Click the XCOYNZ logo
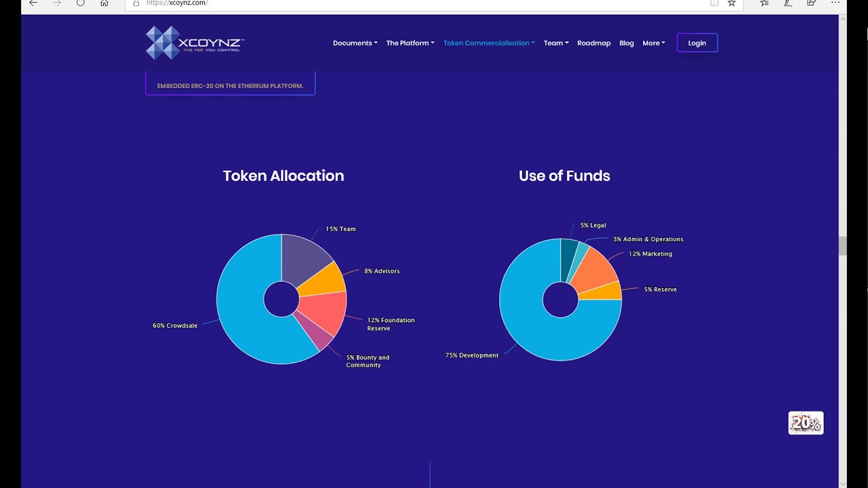868x488 pixels. pyautogui.click(x=195, y=43)
